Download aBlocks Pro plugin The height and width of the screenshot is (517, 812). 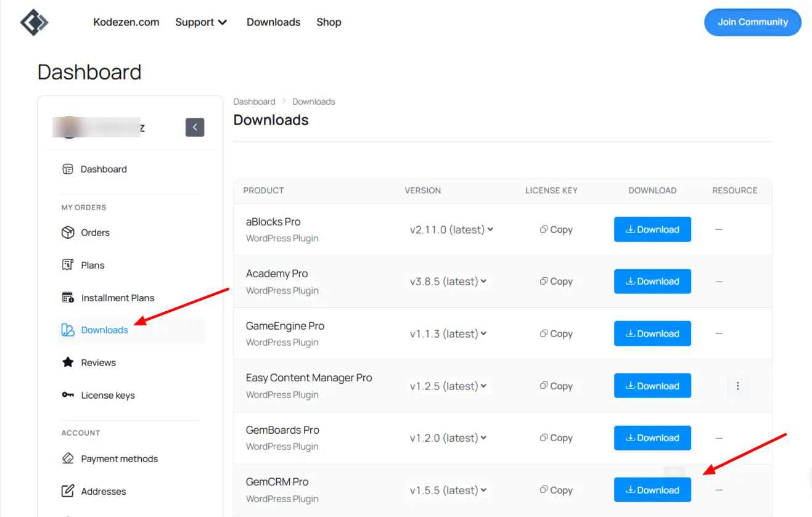point(652,229)
